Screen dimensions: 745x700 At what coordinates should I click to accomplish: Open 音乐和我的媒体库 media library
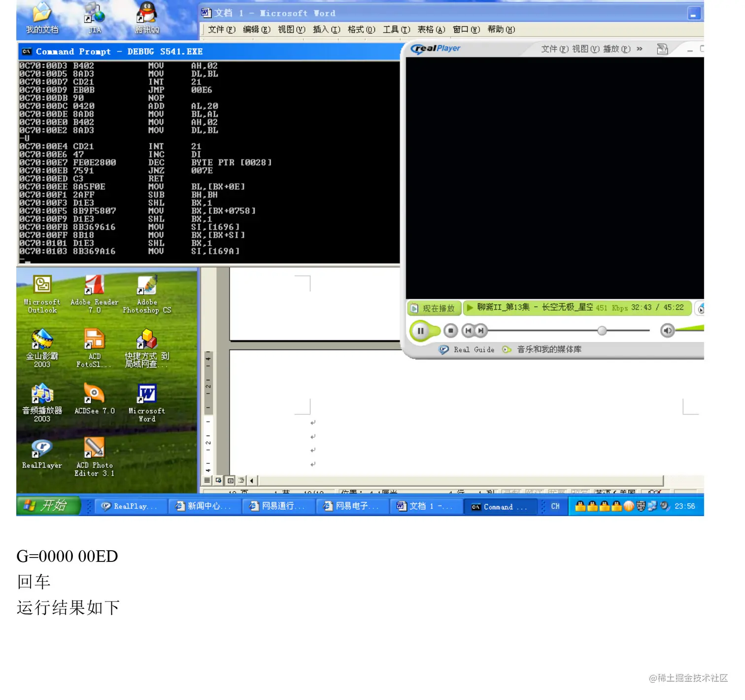542,350
